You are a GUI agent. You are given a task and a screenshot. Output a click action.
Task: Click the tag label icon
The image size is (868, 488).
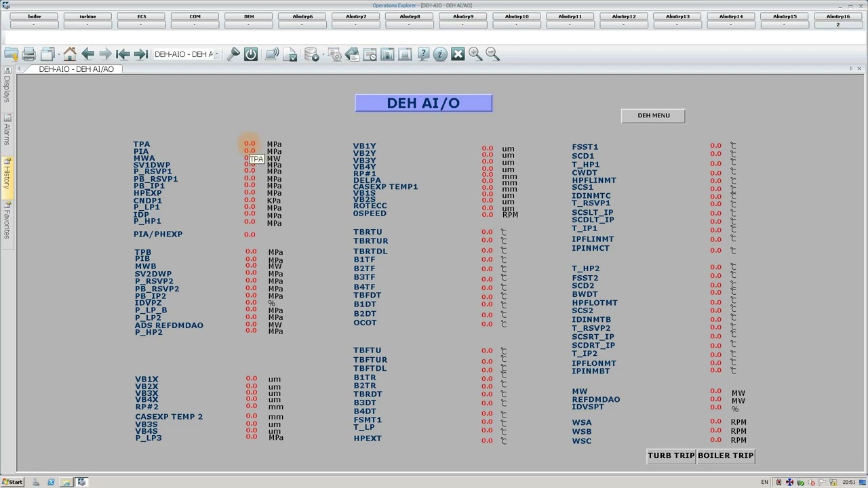pyautogui.click(x=352, y=54)
